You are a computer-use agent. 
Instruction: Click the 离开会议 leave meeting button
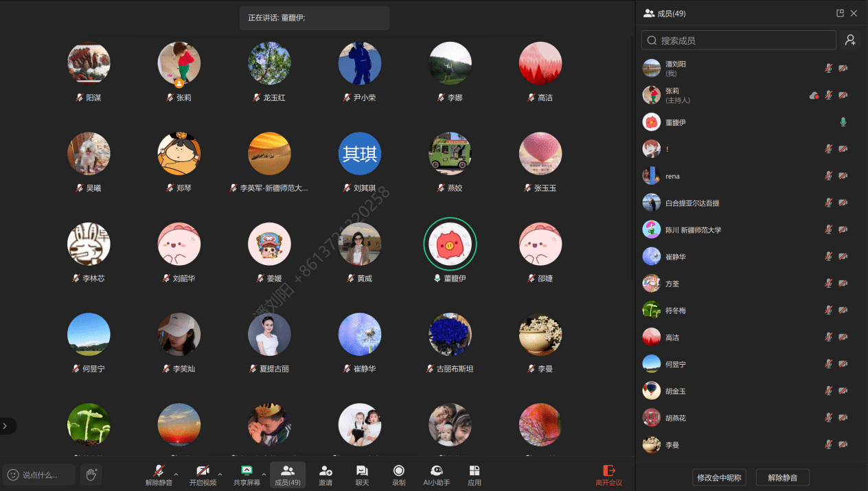point(608,475)
